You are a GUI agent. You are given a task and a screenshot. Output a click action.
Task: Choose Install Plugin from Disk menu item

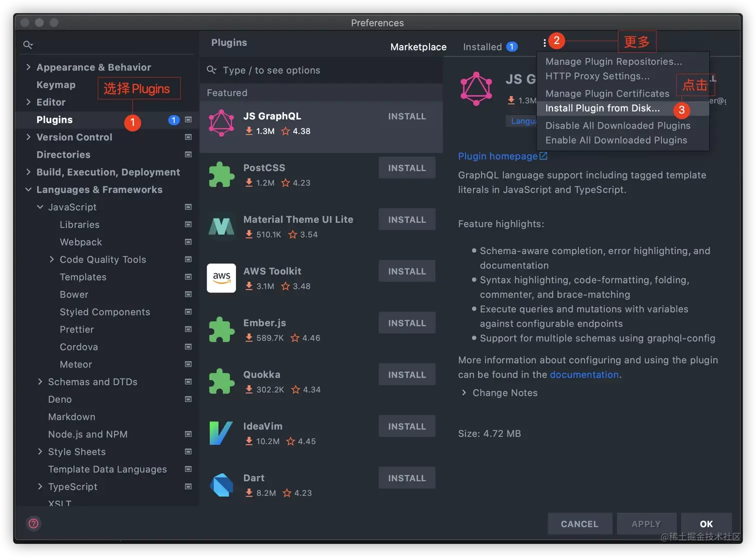pos(623,108)
